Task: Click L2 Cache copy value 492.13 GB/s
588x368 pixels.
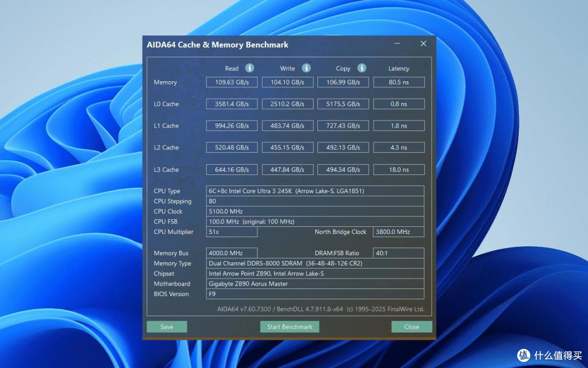Action: [x=343, y=148]
